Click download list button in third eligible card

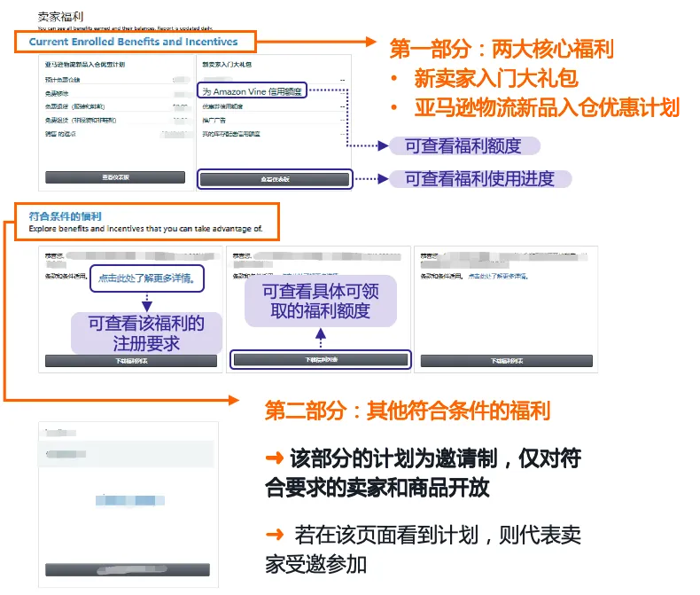506,361
